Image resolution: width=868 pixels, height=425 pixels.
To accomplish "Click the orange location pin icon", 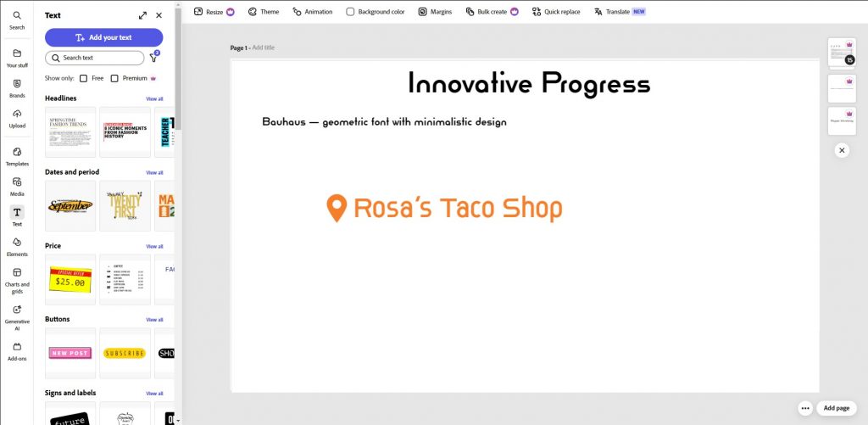I will pos(337,209).
